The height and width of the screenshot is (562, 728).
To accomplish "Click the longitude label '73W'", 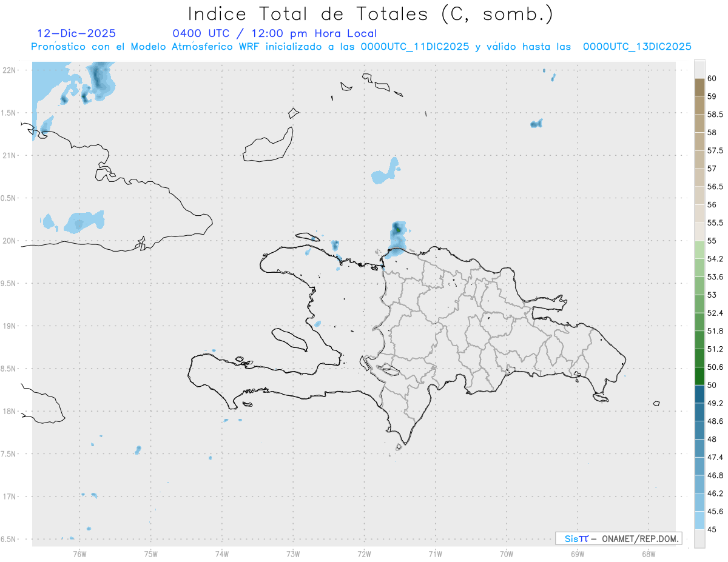I will pos(293,554).
